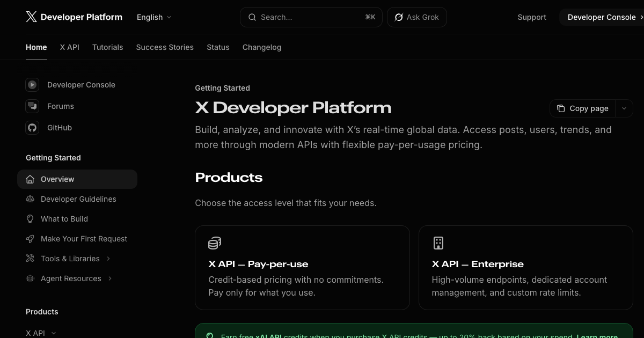Select the GitHub icon in the sidebar

click(x=32, y=128)
